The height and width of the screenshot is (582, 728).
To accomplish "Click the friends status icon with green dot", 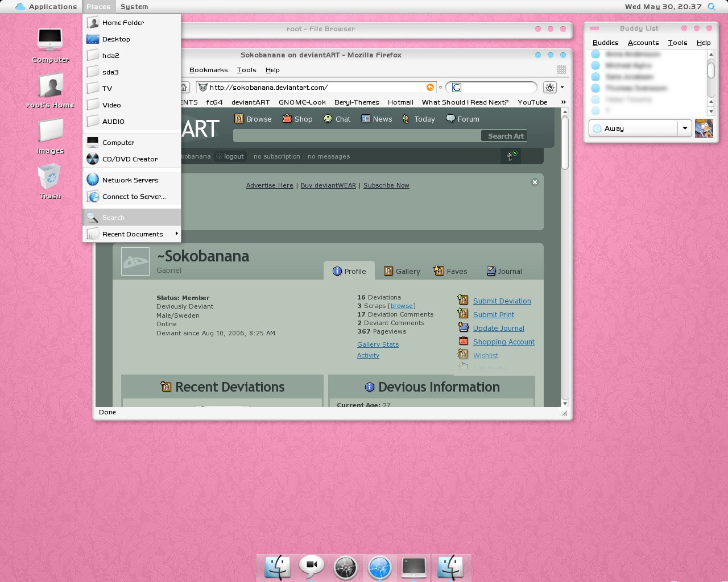I will [x=512, y=155].
